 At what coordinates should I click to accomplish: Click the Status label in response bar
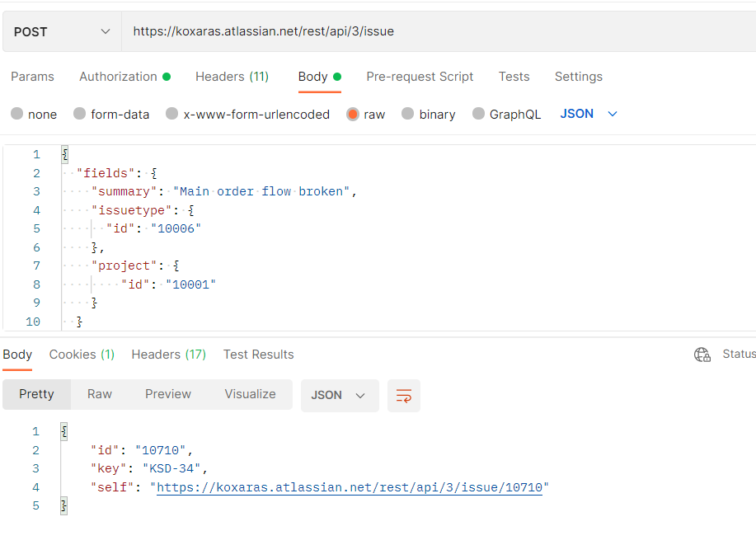coord(740,354)
